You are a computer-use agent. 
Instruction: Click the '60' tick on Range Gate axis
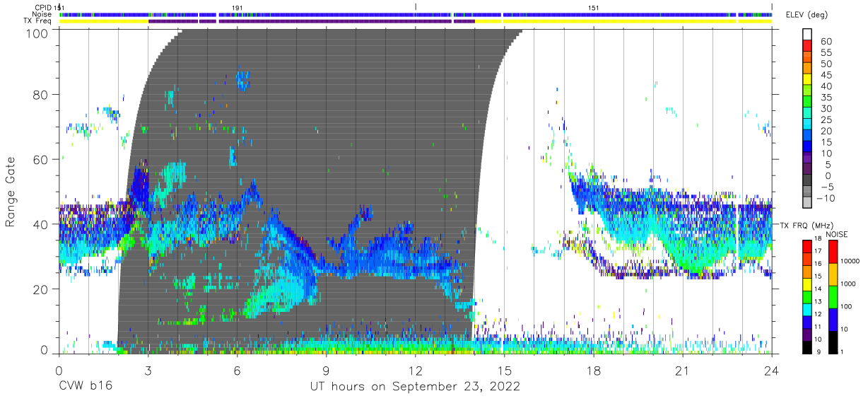coord(42,160)
